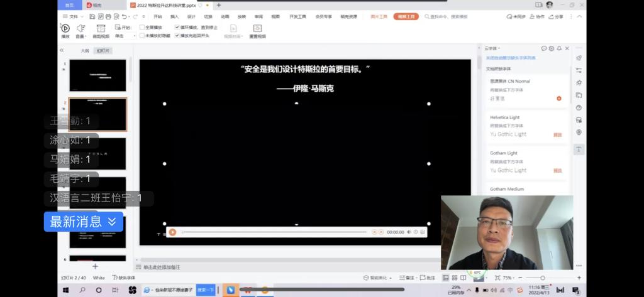Viewport: 644px width, 297px height.
Task: Play the video with the 播放 ribbon button
Action: point(65,31)
